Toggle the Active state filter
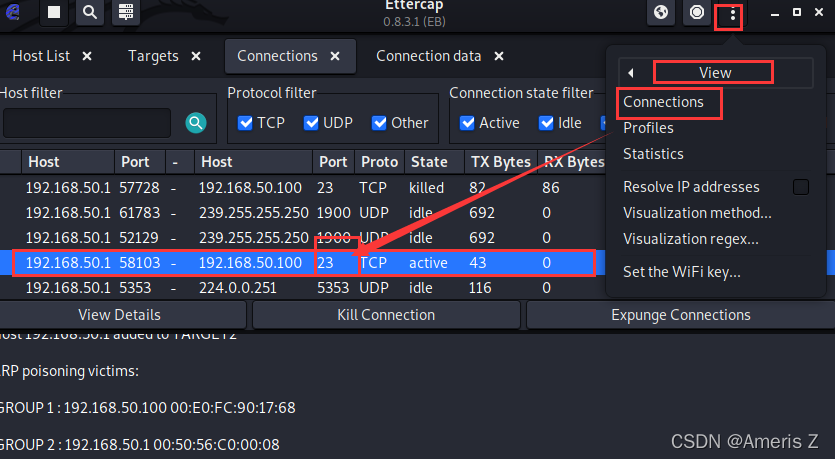 click(x=467, y=123)
